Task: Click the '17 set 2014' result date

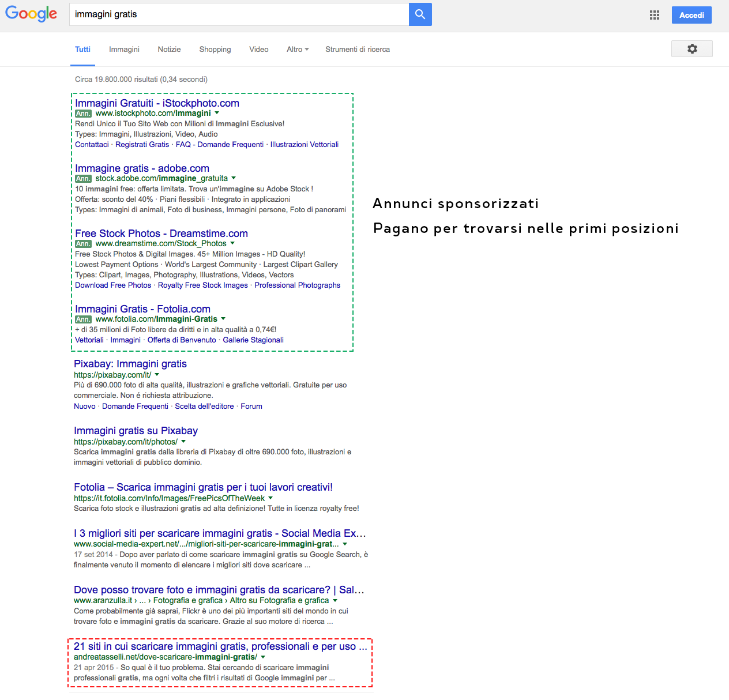Action: click(93, 555)
